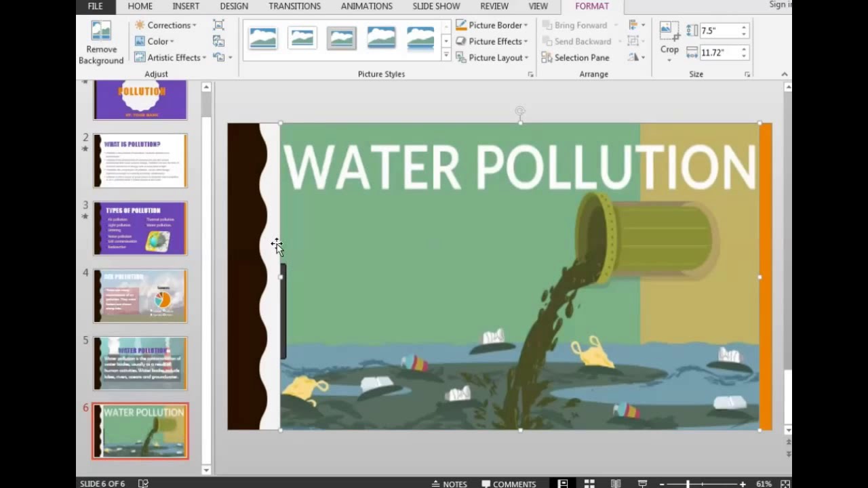Switch to the INSERT tab
868x488 pixels.
click(186, 6)
